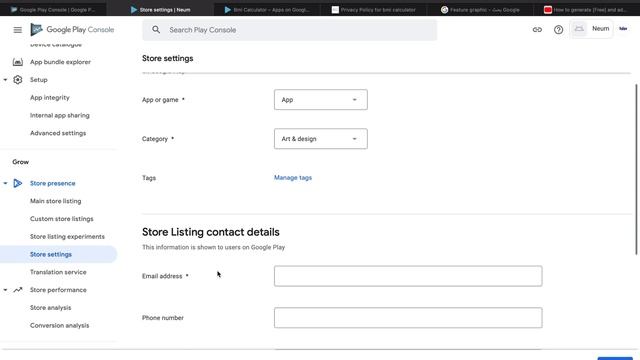Open the App or game dropdown
This screenshot has height=360, width=640.
click(x=320, y=100)
